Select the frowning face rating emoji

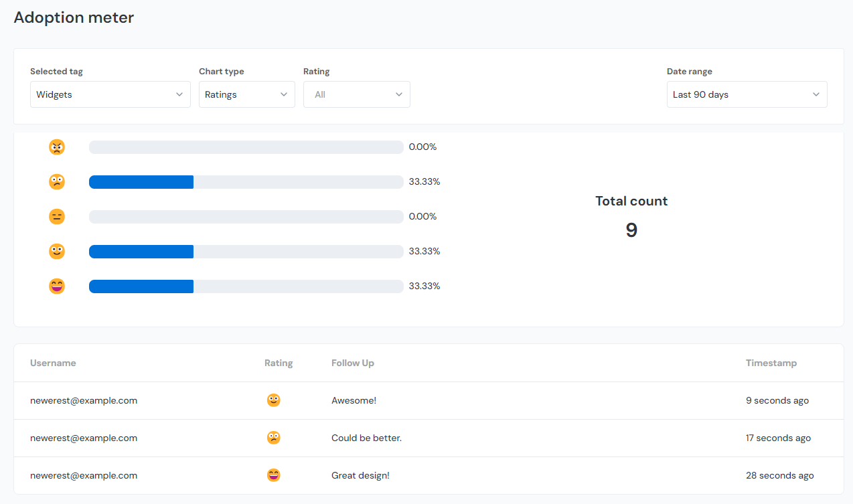pyautogui.click(x=57, y=181)
